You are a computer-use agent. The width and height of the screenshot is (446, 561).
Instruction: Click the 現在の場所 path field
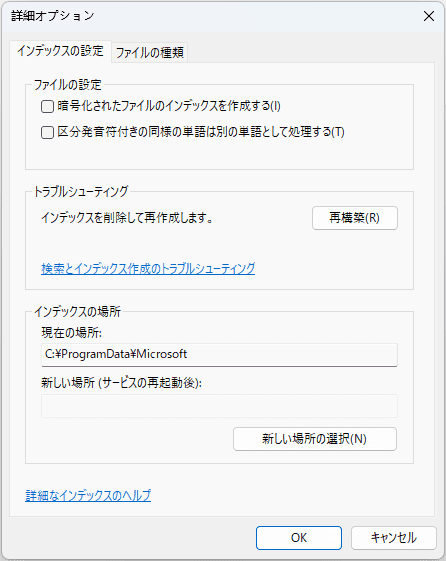(219, 355)
